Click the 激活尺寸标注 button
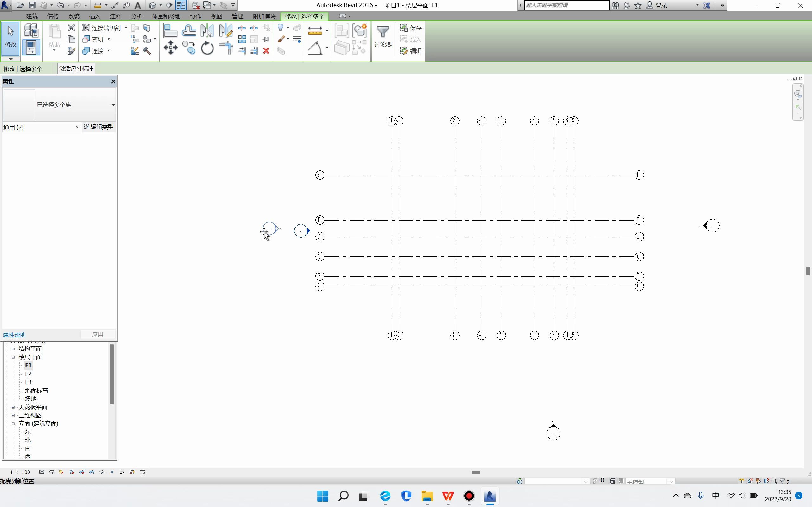The image size is (812, 507). click(76, 69)
